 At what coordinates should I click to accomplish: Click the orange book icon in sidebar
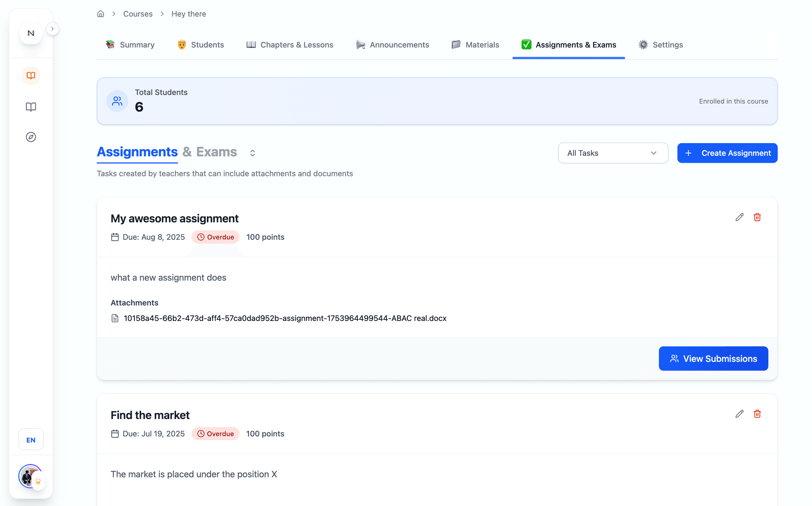31,75
